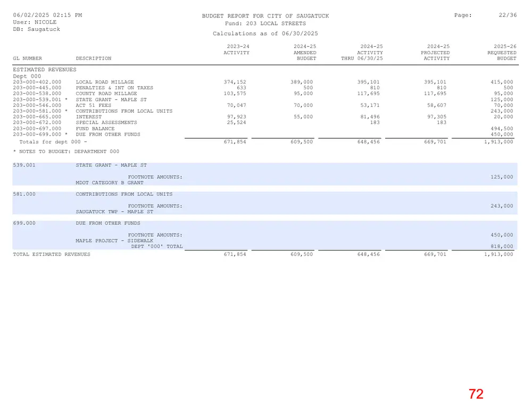
Task: Select the "User: NICOLE" line
Action: [x=35, y=22]
